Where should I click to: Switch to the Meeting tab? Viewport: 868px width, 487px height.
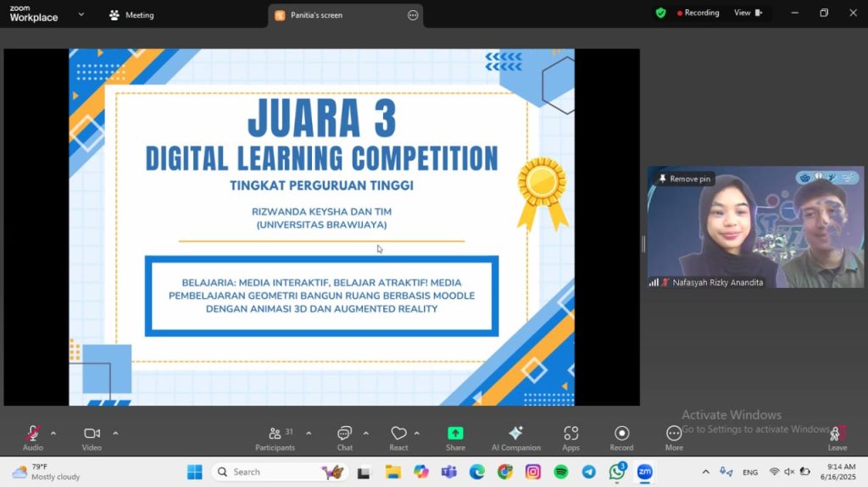click(x=131, y=15)
